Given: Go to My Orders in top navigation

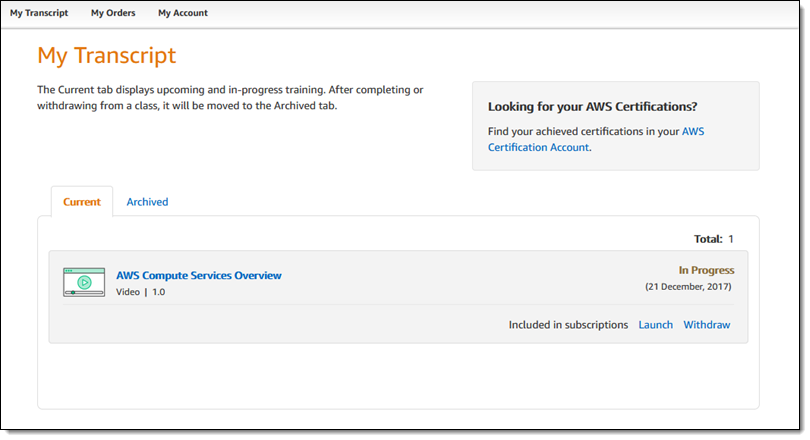Looking at the screenshot, I should point(111,13).
